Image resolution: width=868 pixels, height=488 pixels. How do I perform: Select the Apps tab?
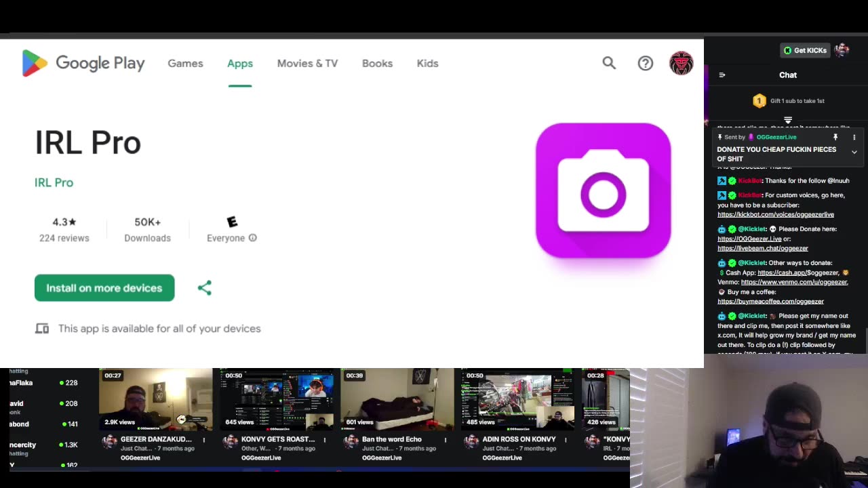[240, 63]
